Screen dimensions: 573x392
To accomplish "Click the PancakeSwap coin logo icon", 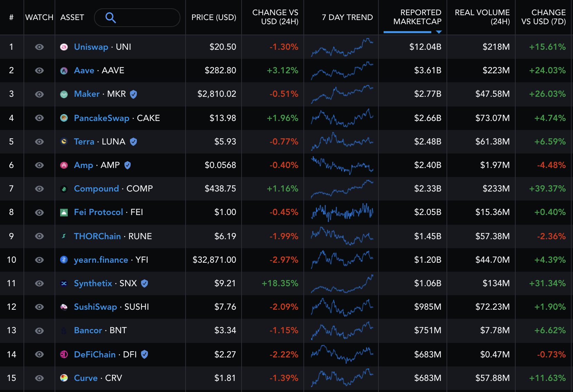I will click(64, 118).
